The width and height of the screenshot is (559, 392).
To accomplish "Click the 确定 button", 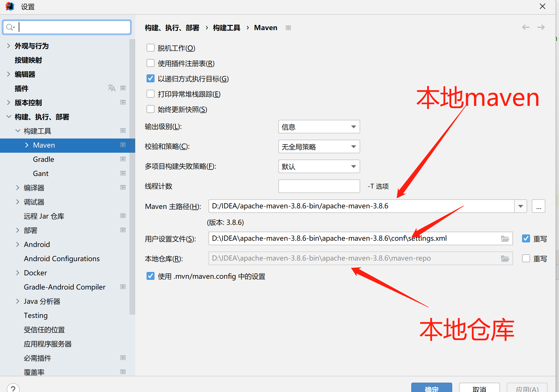I will point(431,388).
